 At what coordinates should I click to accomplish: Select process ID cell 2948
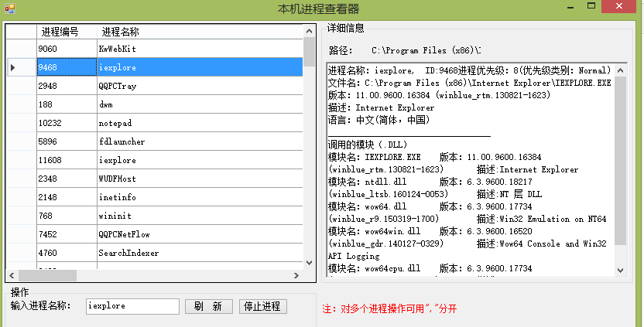tap(67, 86)
